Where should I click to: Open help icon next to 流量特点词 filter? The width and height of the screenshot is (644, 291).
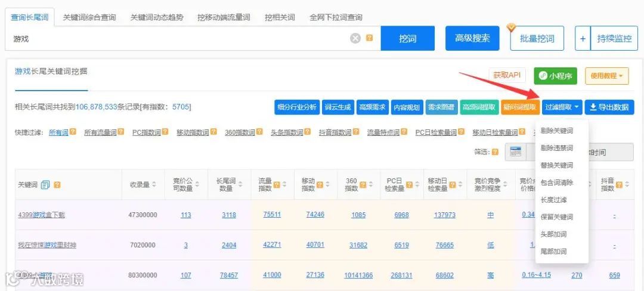(404, 132)
